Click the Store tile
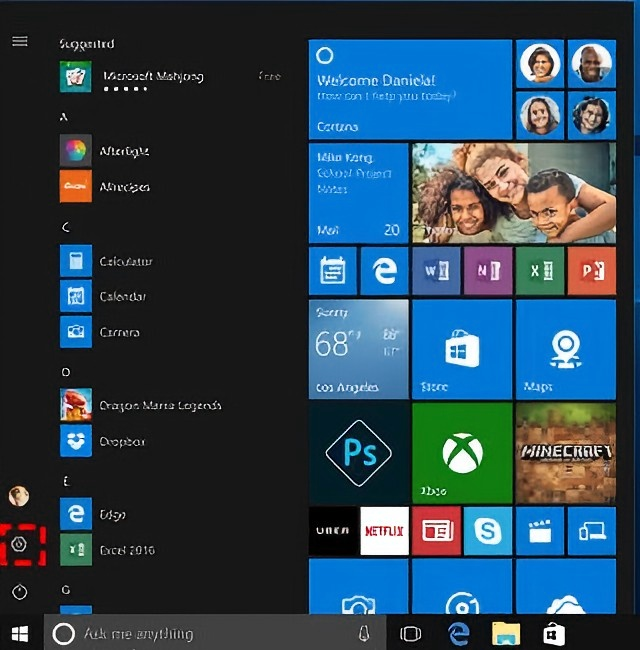 click(x=462, y=349)
